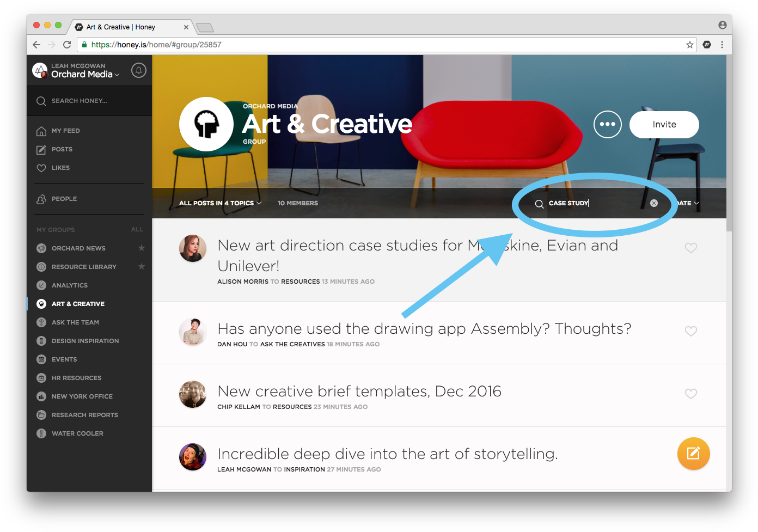Screen dimensions: 758x532
Task: Click the orange compose post button
Action: [693, 453]
